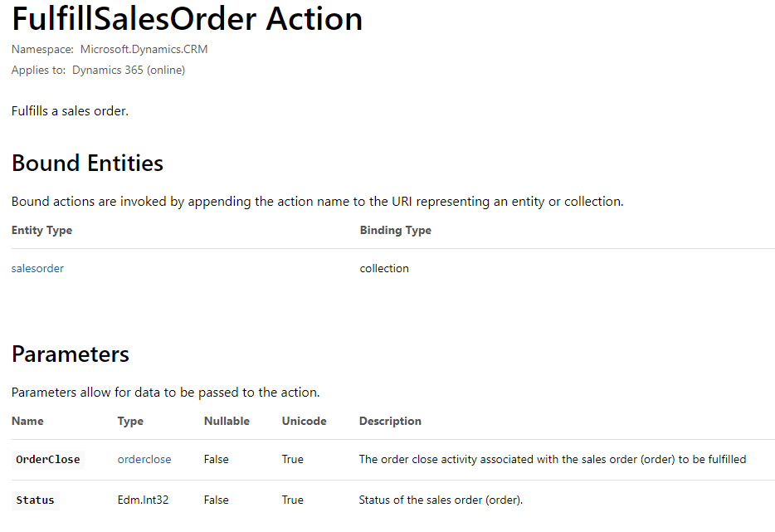Click the Entity Type column header
Image resolution: width=775 pixels, height=532 pixels.
(x=42, y=231)
